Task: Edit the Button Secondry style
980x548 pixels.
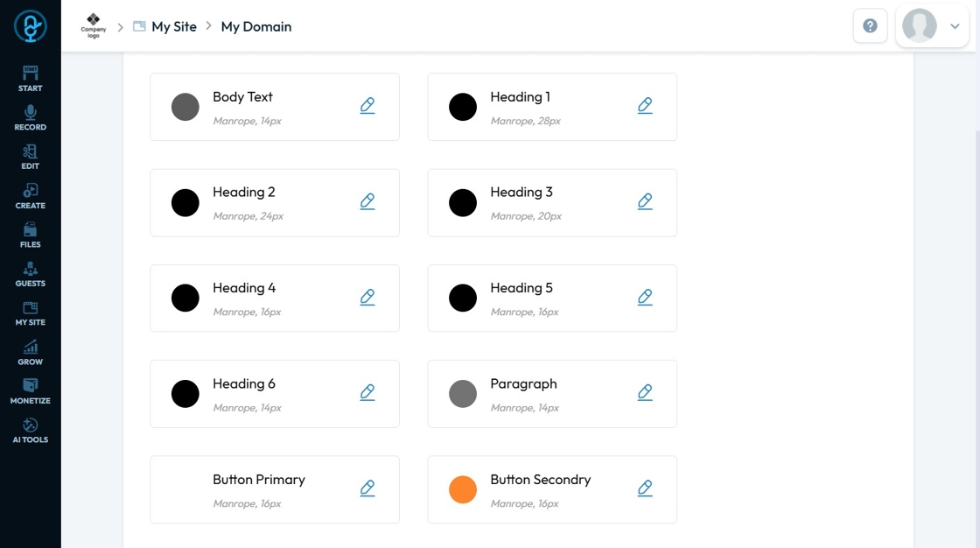Action: [645, 488]
